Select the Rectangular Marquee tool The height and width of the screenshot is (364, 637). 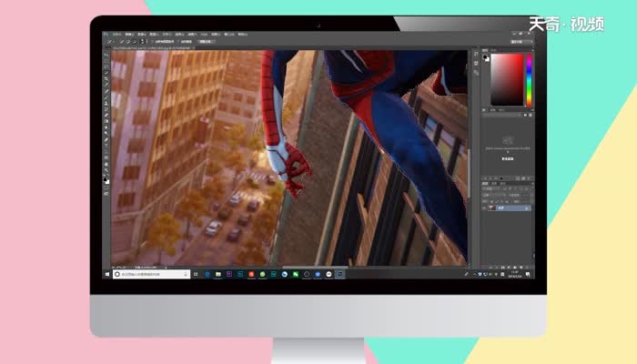click(x=106, y=61)
